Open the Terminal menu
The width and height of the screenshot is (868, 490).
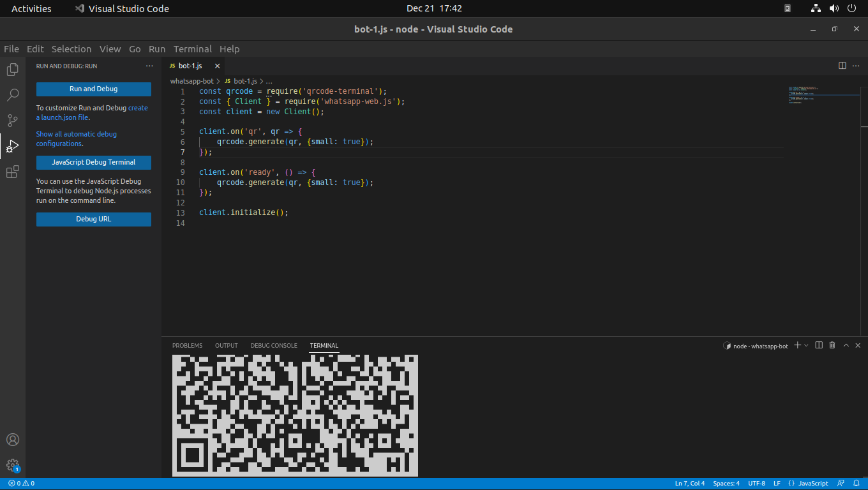tap(192, 49)
